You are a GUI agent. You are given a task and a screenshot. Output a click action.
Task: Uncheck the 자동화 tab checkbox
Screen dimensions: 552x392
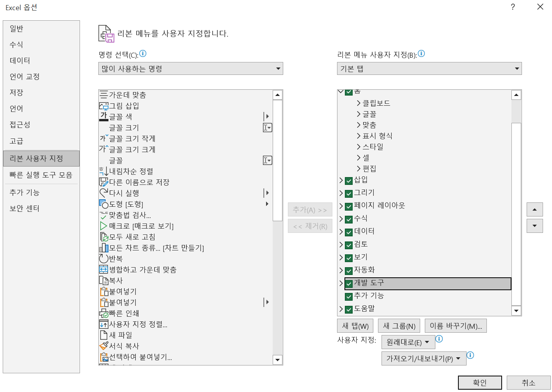pyautogui.click(x=349, y=271)
